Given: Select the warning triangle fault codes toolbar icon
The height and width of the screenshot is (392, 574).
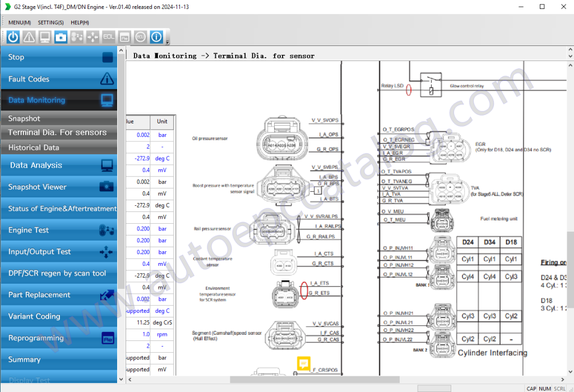Looking at the screenshot, I should pos(29,37).
